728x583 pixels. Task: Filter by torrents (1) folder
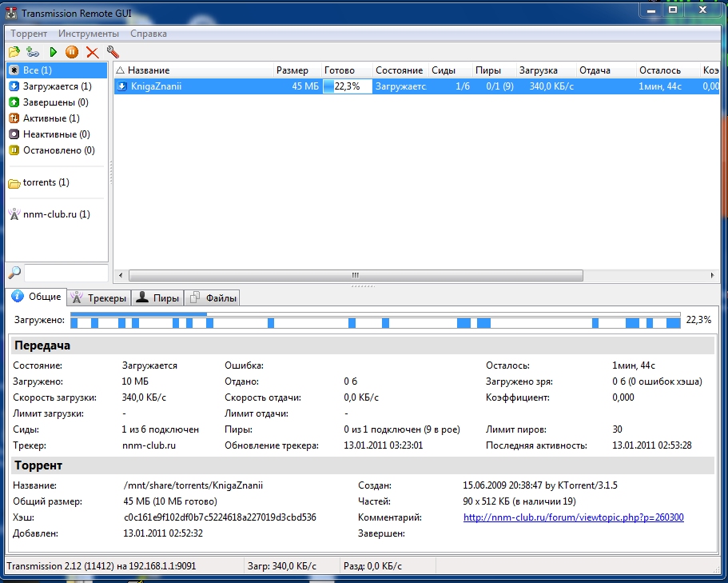(57, 182)
